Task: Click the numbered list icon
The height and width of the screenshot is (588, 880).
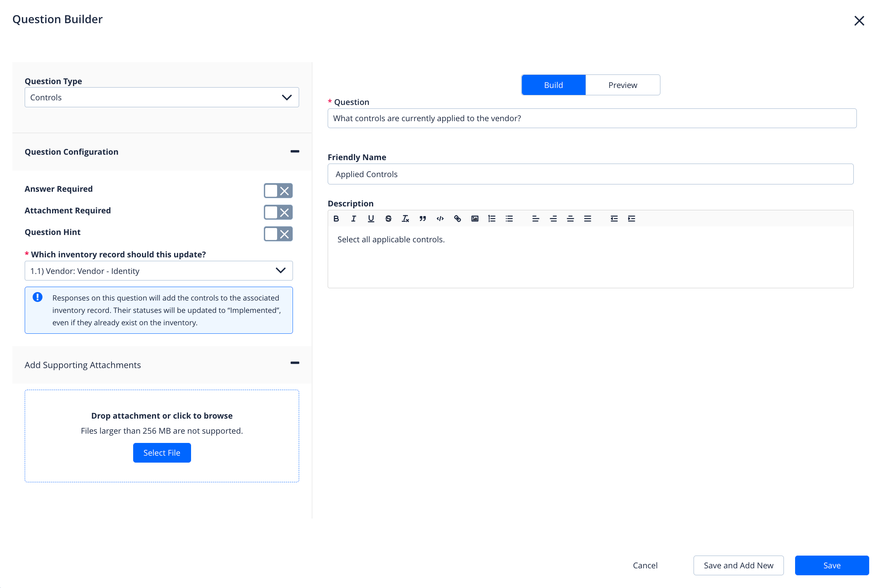Action: tap(492, 219)
